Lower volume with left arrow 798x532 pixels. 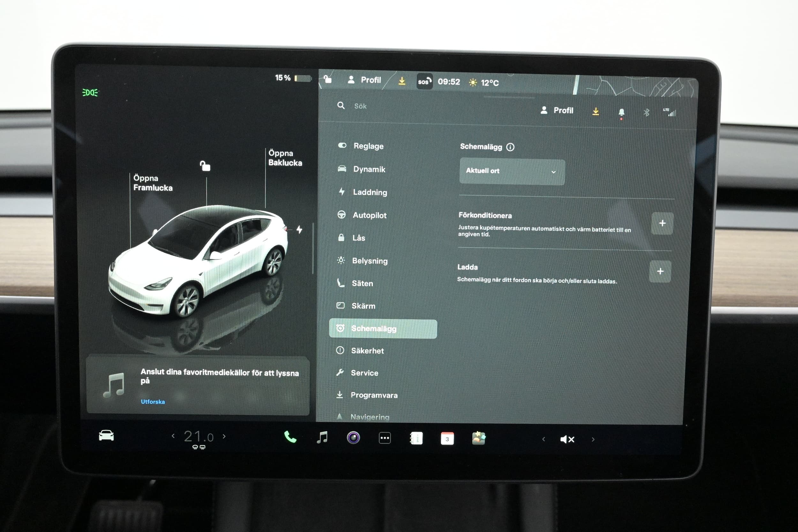(544, 439)
